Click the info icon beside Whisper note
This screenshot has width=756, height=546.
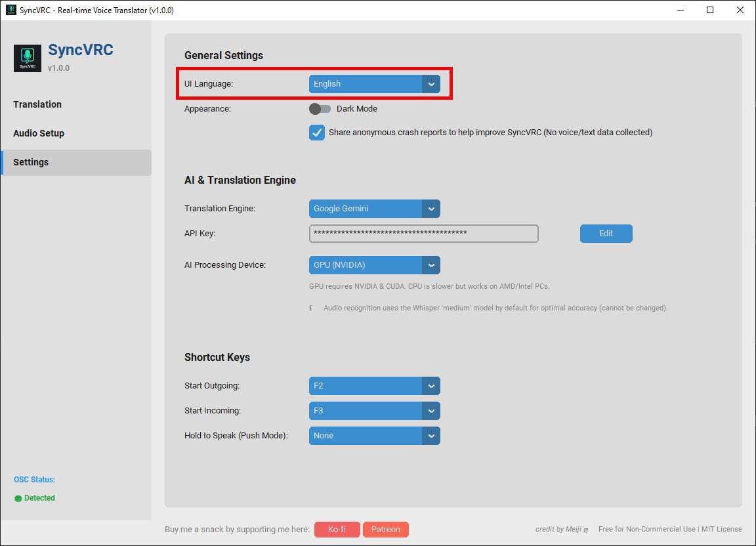pos(310,308)
